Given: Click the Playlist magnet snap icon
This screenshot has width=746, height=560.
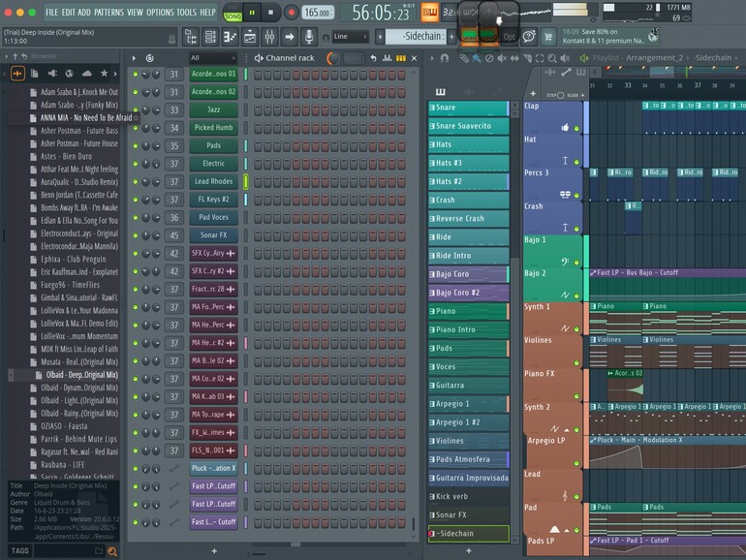Looking at the screenshot, I should tap(445, 58).
